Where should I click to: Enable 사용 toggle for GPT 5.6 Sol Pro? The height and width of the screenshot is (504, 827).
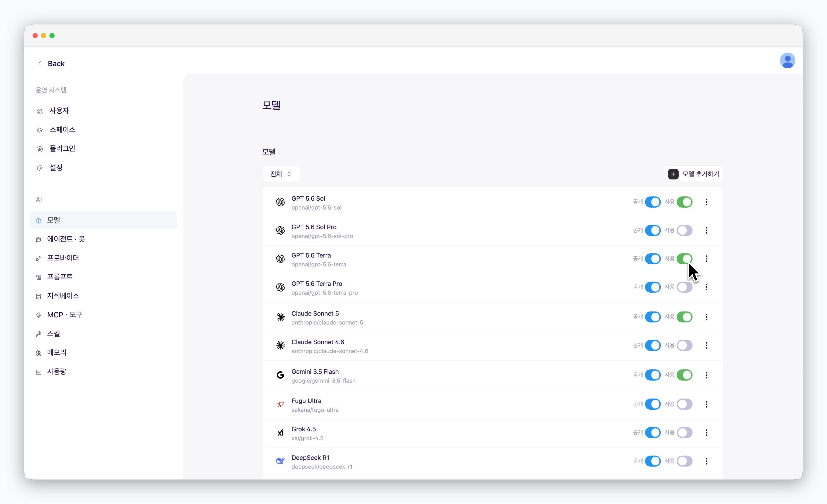pyautogui.click(x=684, y=230)
